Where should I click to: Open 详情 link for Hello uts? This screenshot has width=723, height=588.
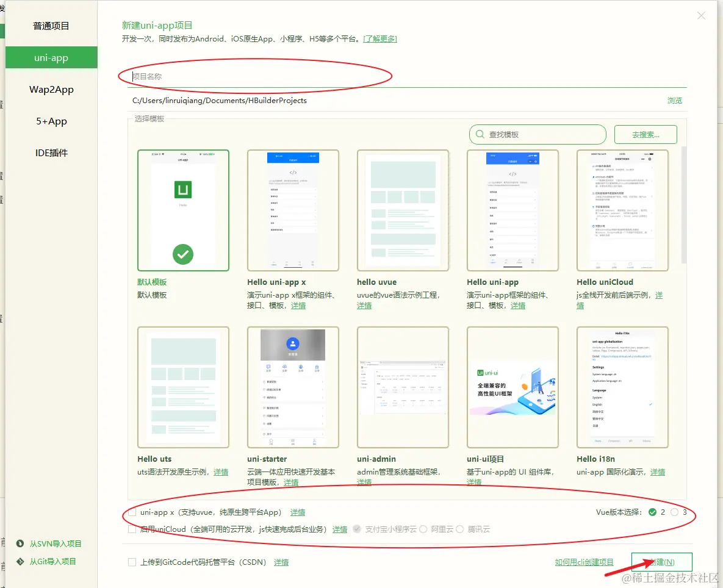(221, 472)
